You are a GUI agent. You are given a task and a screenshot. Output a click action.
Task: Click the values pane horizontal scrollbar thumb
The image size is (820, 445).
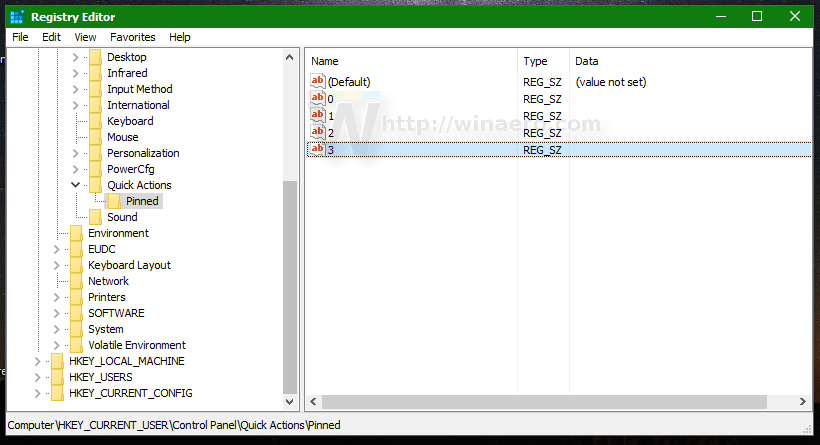click(x=544, y=402)
